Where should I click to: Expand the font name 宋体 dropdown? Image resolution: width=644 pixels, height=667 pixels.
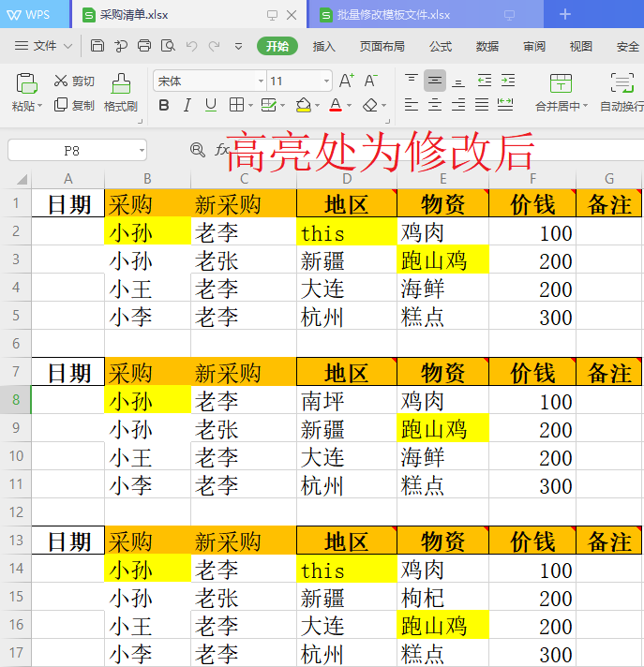coord(261,81)
